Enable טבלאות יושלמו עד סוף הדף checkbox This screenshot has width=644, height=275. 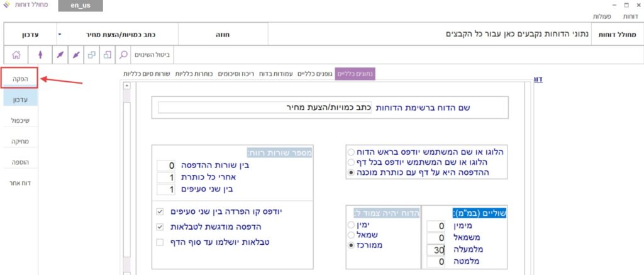(160, 242)
